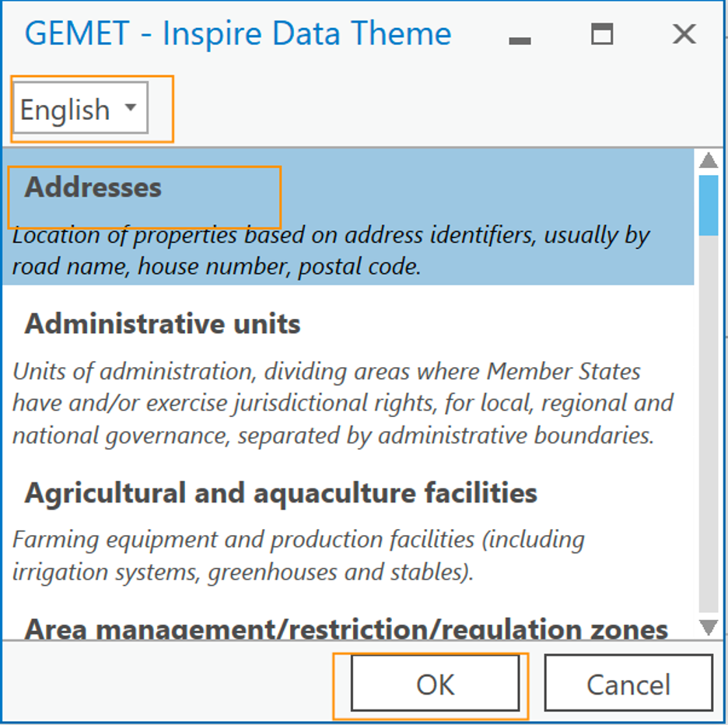Image resolution: width=728 pixels, height=725 pixels.
Task: Expand the language selection combo box
Action: [78, 108]
